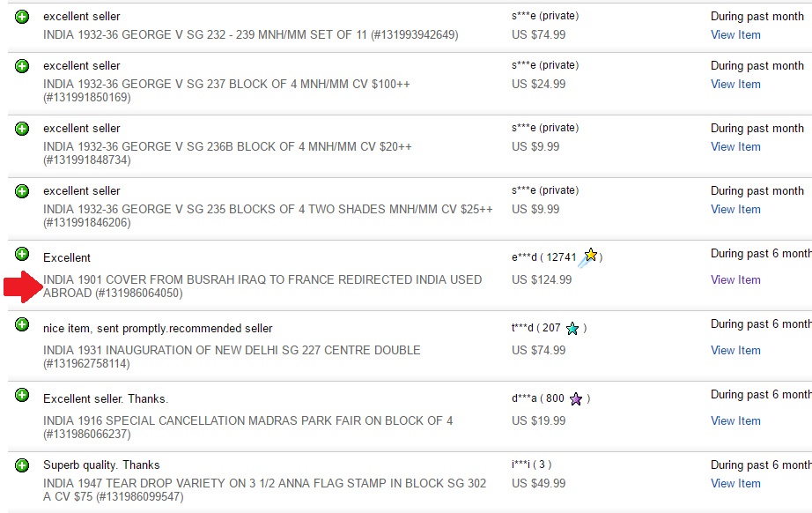View Item for Madras Park Fair block
The width and height of the screenshot is (812, 513).
[x=735, y=420]
